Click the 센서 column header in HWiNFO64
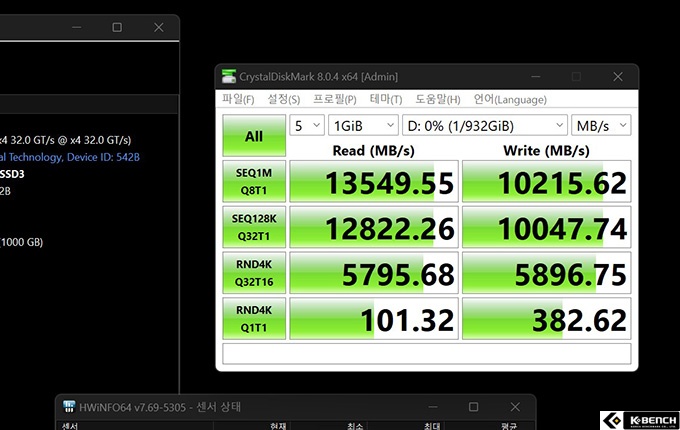Image resolution: width=680 pixels, height=430 pixels. (x=69, y=426)
